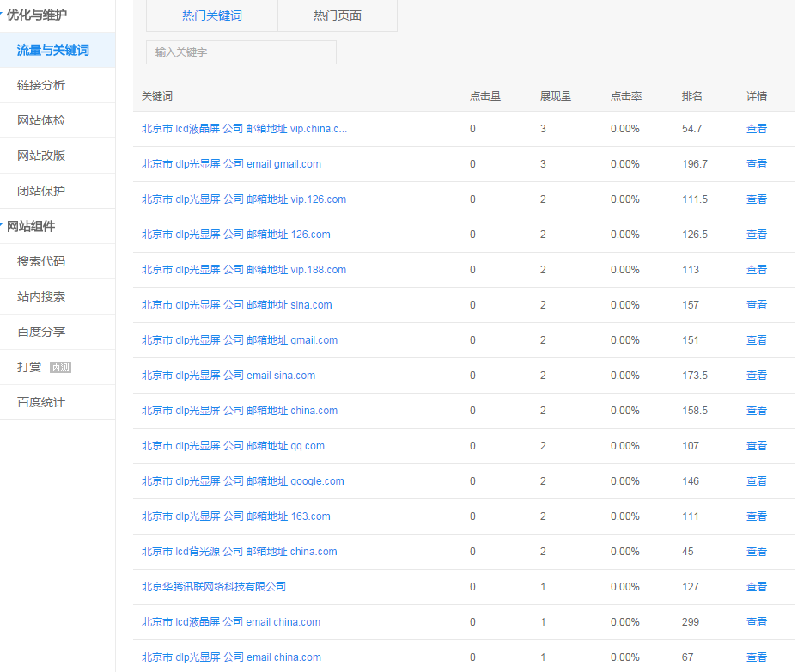Click 查看 for the dlp光显屏 qq.com keyword
This screenshot has width=804, height=672.
(756, 446)
